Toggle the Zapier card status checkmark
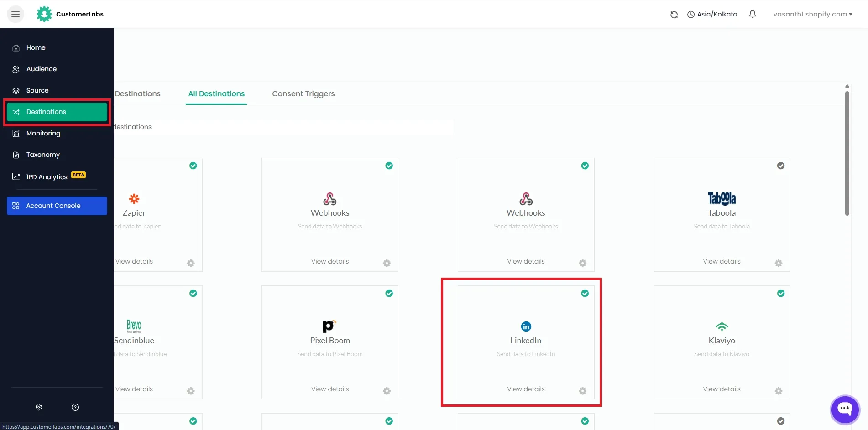This screenshot has width=868, height=430. pyautogui.click(x=193, y=166)
